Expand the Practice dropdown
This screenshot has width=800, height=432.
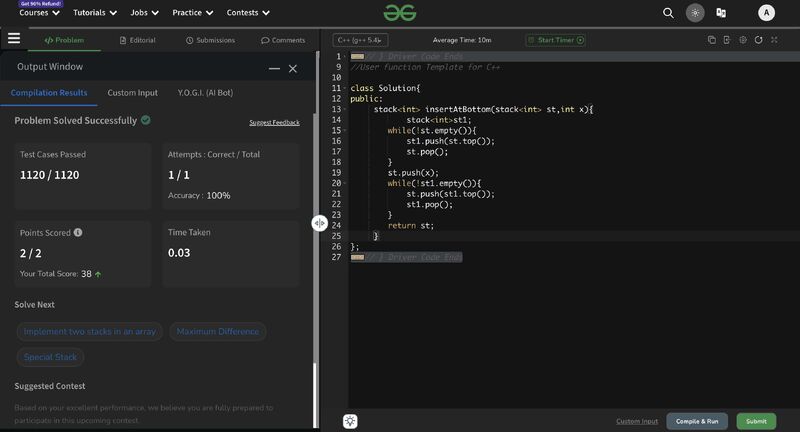[x=192, y=13]
